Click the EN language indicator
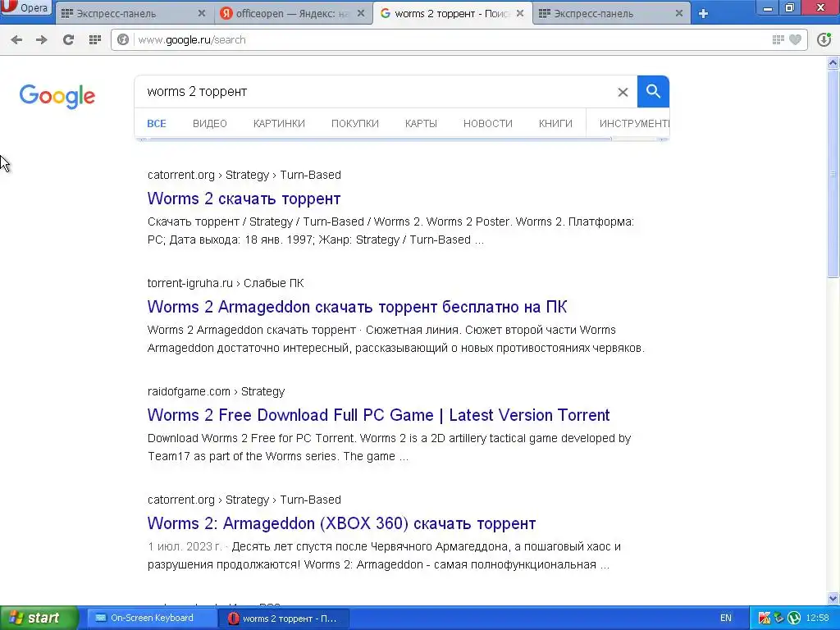The height and width of the screenshot is (630, 840). (x=726, y=619)
